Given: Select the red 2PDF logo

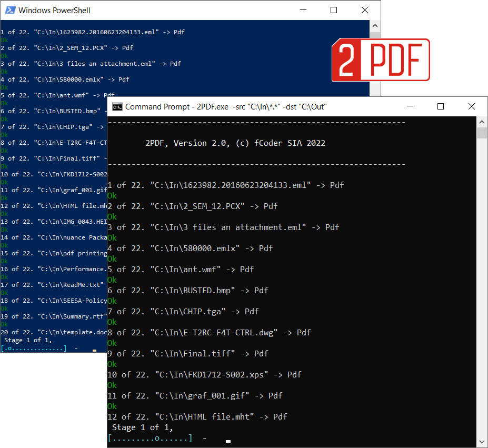Looking at the screenshot, I should tap(380, 60).
